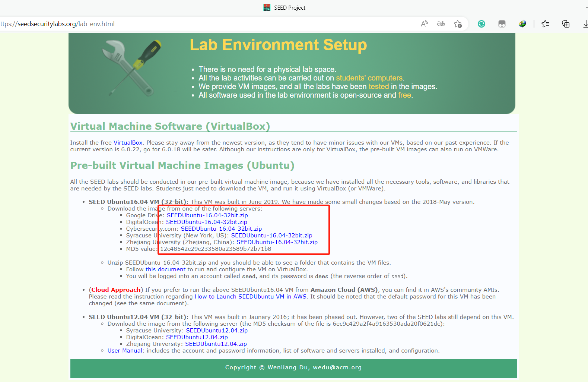Screen dimensions: 588x382
Task: Click the Amazon Cloud (AWS) bold text
Action: pos(344,290)
